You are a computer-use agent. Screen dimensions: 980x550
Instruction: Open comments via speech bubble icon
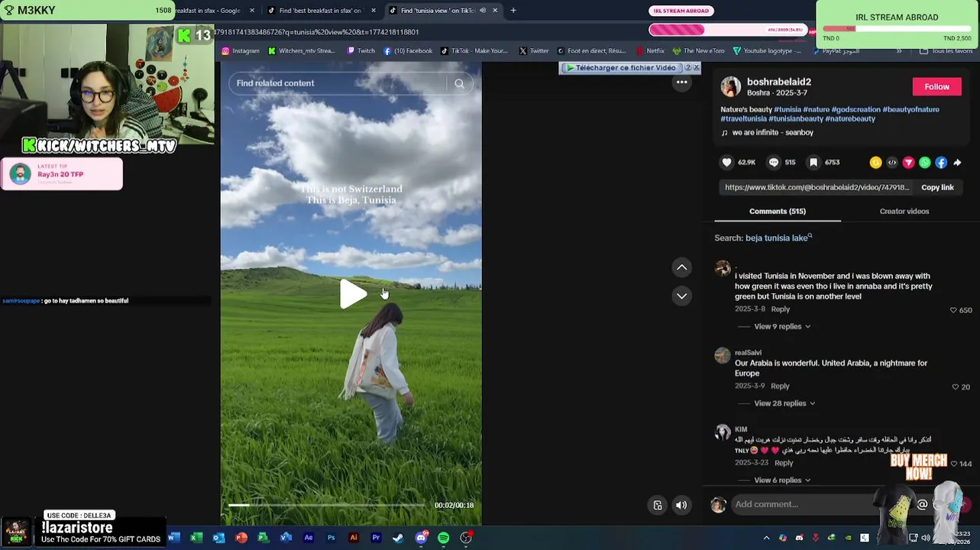pos(773,162)
